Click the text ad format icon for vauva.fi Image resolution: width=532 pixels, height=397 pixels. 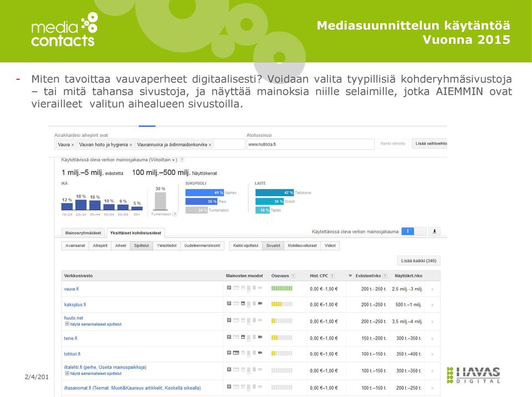229,287
